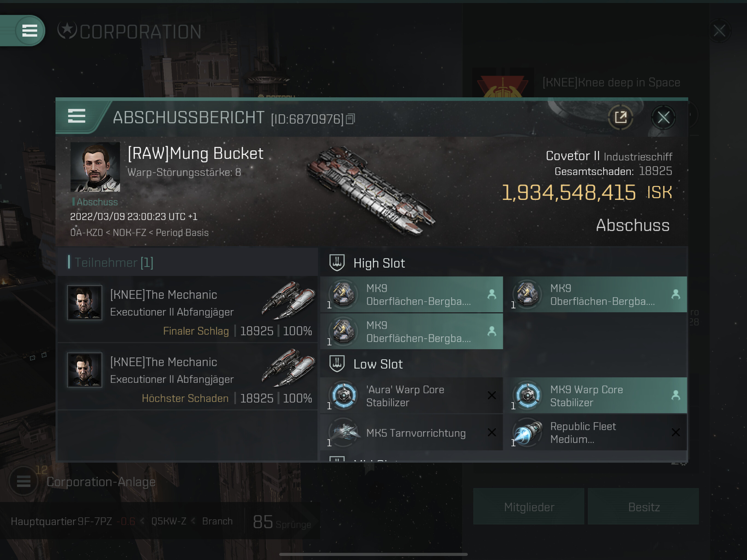This screenshot has width=747, height=560.
Task: Select the Republic Fleet Medium module
Action: (x=598, y=432)
